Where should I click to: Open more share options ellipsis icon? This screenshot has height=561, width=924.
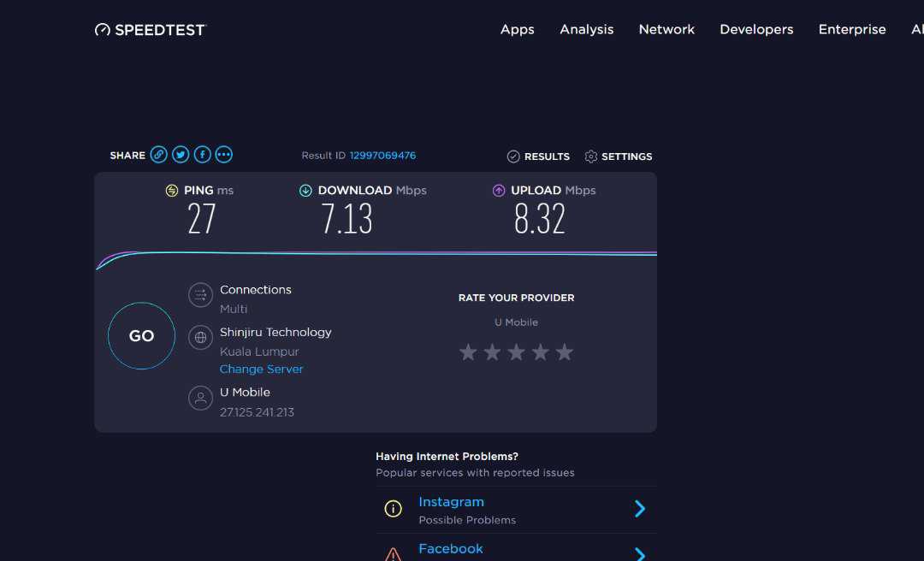pos(224,155)
